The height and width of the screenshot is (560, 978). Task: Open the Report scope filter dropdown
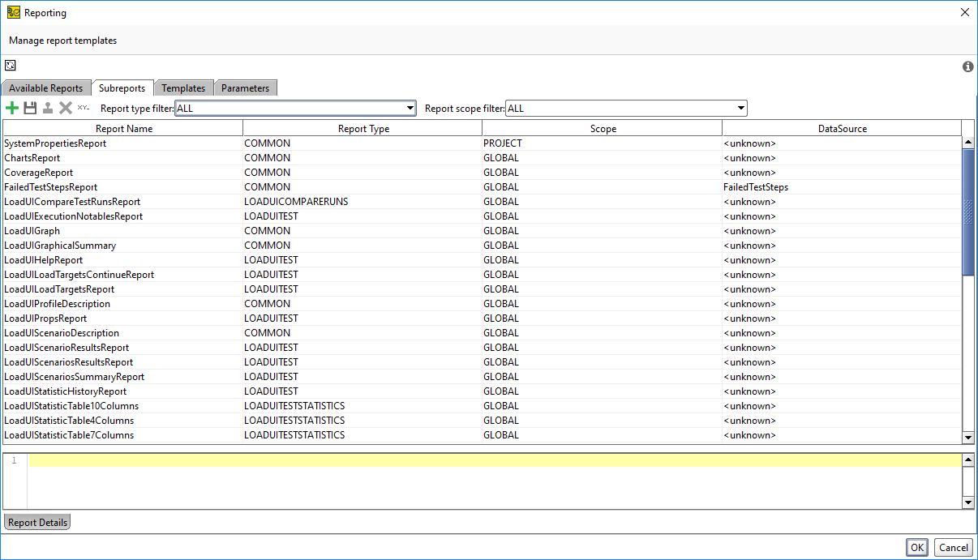[x=739, y=108]
